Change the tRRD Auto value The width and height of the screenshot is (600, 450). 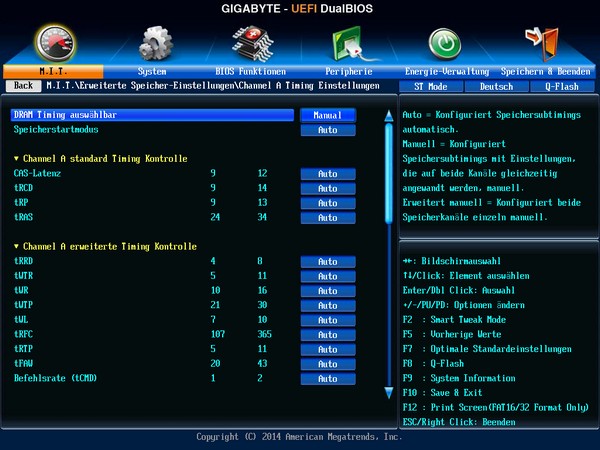pos(328,261)
